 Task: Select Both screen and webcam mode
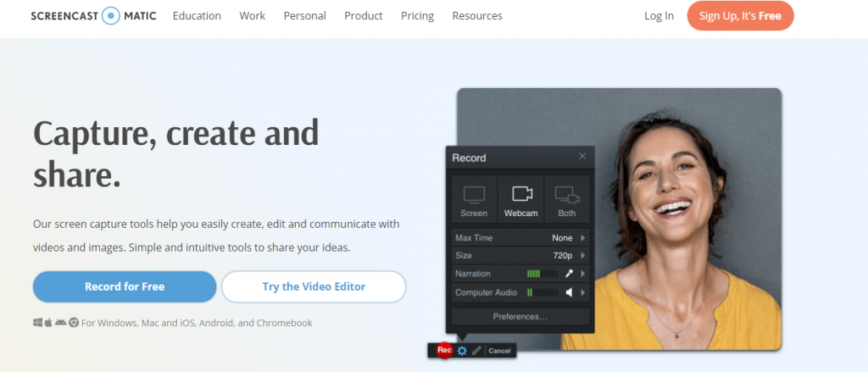(x=565, y=200)
